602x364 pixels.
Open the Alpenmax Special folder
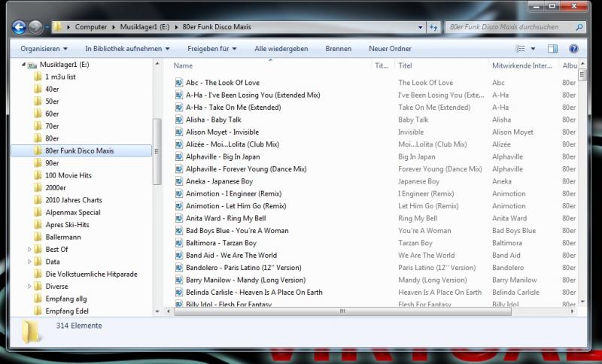[x=72, y=212]
